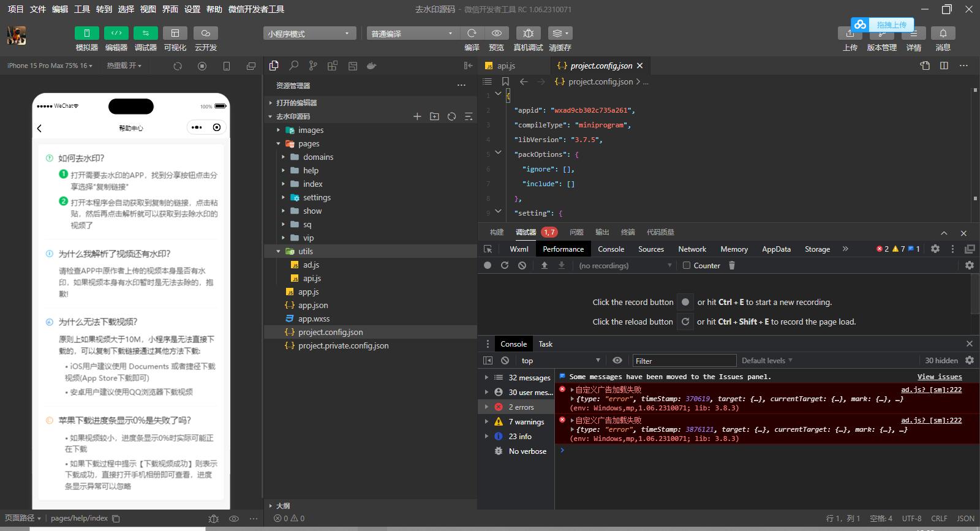The height and width of the screenshot is (531, 980).
Task: Open the cloud development panel
Action: click(x=205, y=33)
